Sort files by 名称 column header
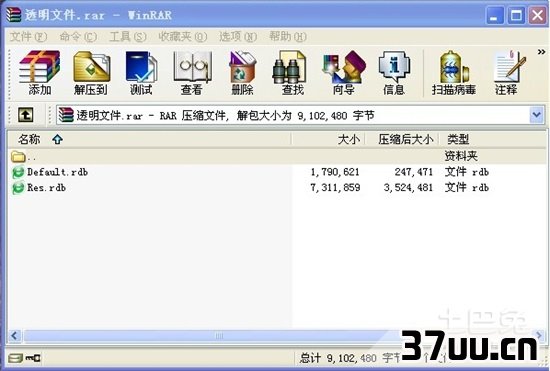Image resolution: width=550 pixels, height=371 pixels. click(x=149, y=139)
